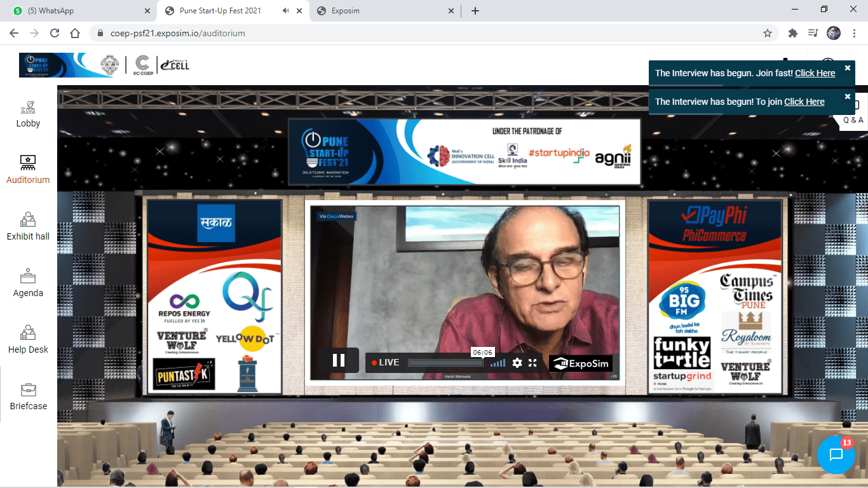Open the blue chat bubble button
The image size is (868, 488).
836,454
